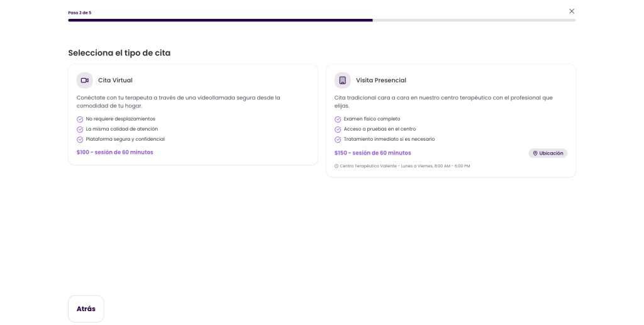
Task: Click the Centro Terapéutico Valiente hours text
Action: click(404, 167)
